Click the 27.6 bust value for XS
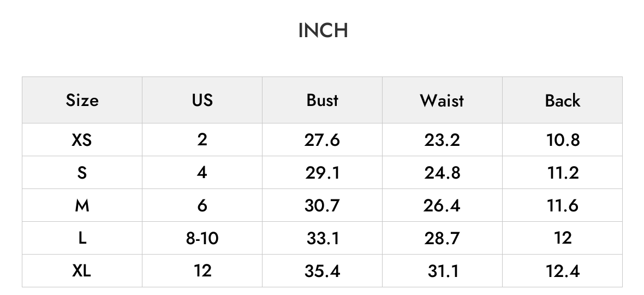Image resolution: width=644 pixels, height=295 pixels. (x=322, y=140)
